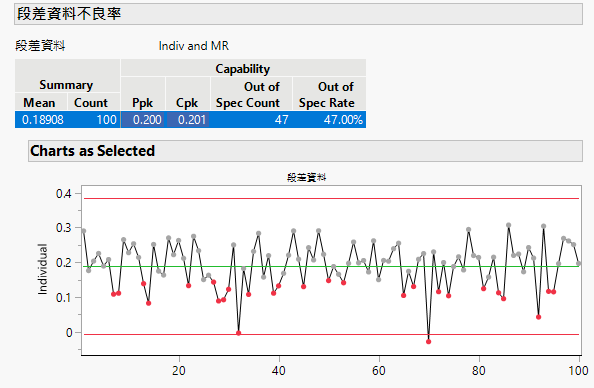Click the Ppk value 0.200 cell
The height and width of the screenshot is (388, 594).
(143, 120)
